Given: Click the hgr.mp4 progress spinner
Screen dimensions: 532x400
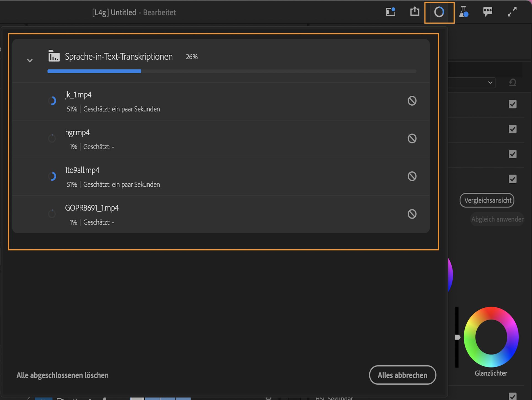Looking at the screenshot, I should (52, 138).
